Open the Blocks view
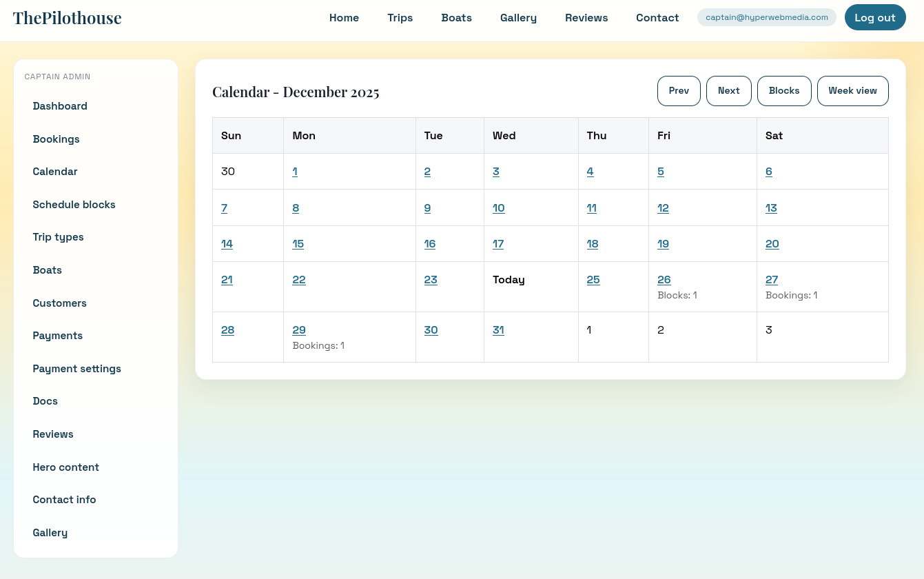 (x=784, y=90)
